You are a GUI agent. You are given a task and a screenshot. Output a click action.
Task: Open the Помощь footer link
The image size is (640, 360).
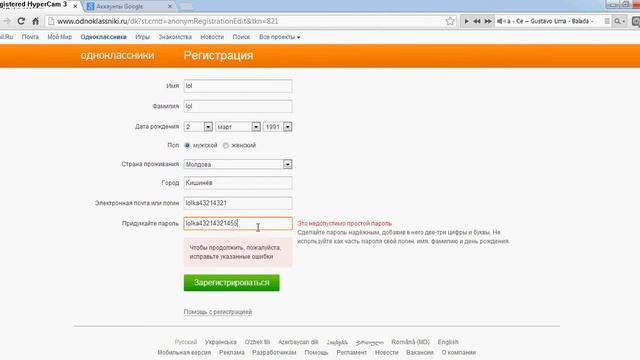click(x=316, y=352)
